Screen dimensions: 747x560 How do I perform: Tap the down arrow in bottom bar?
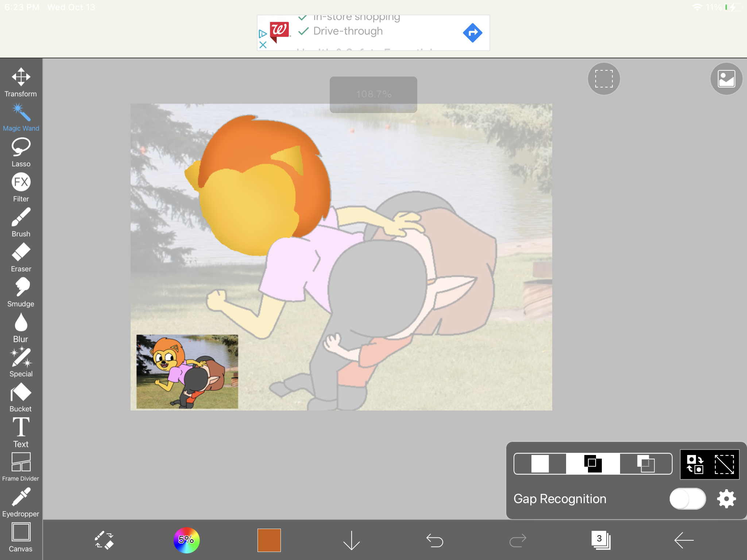[x=352, y=540]
